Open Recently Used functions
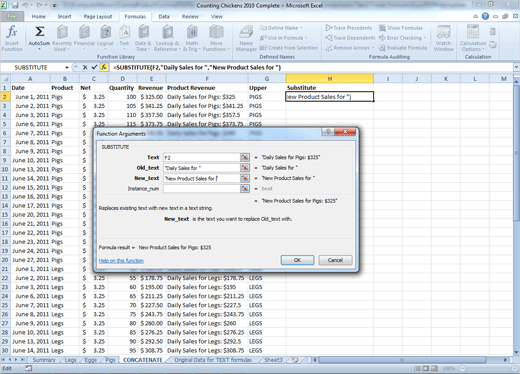 62,38
